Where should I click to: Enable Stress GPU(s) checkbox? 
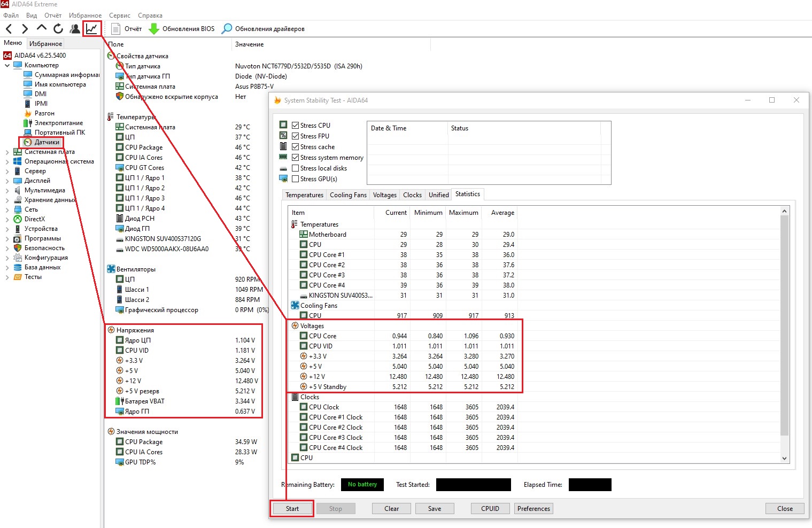pos(295,179)
